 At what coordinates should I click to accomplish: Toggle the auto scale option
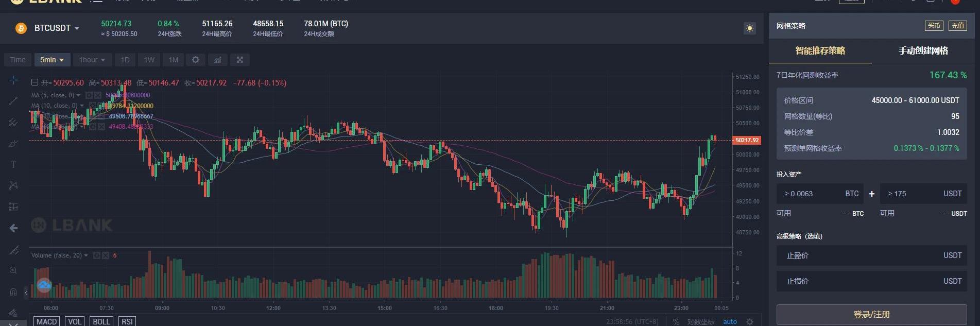click(730, 321)
